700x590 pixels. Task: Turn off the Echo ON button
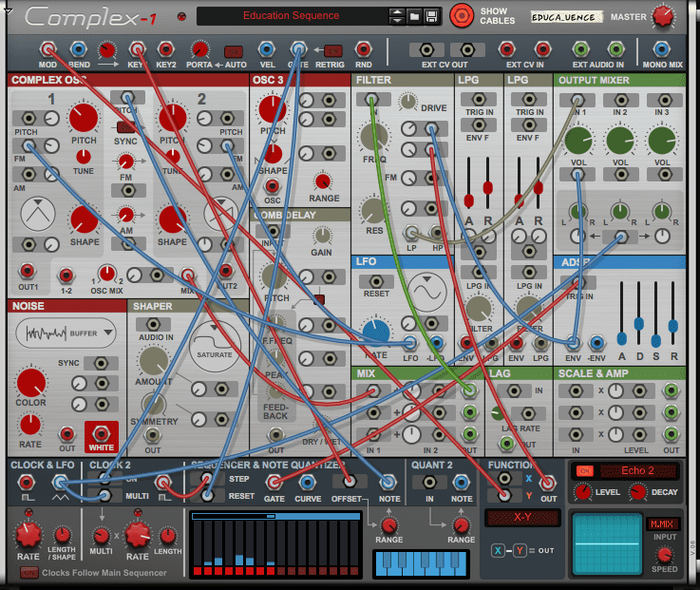pos(584,470)
